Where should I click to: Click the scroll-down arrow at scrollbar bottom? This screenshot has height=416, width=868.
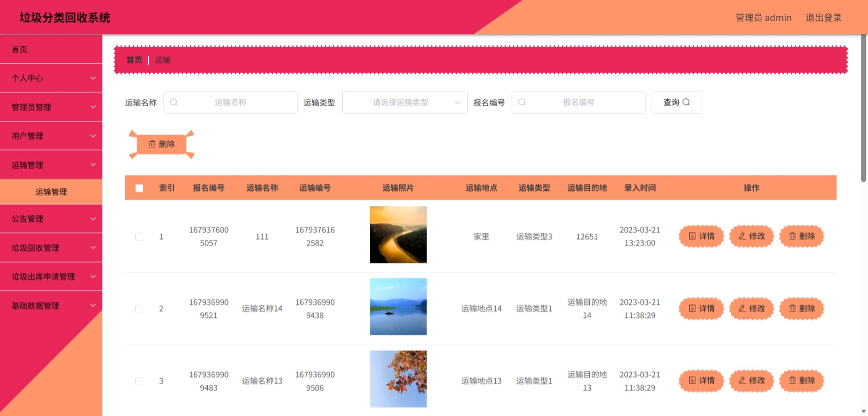coord(864,412)
